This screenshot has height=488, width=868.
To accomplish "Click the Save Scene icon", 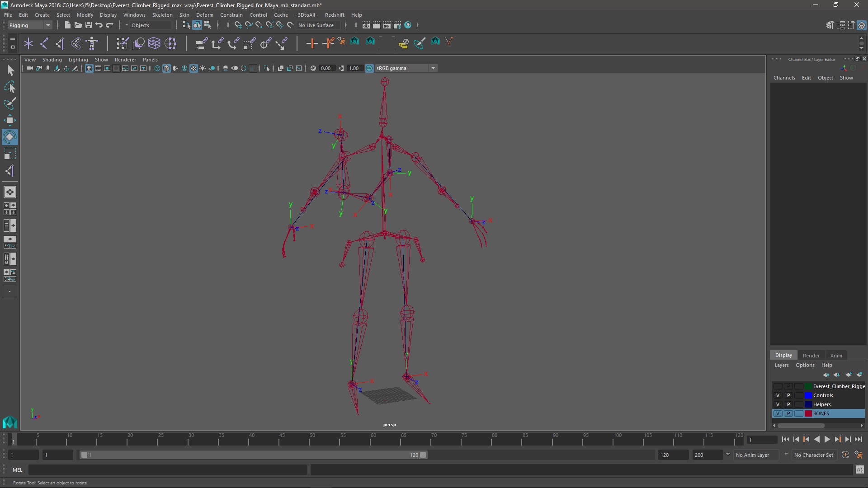I will click(89, 25).
